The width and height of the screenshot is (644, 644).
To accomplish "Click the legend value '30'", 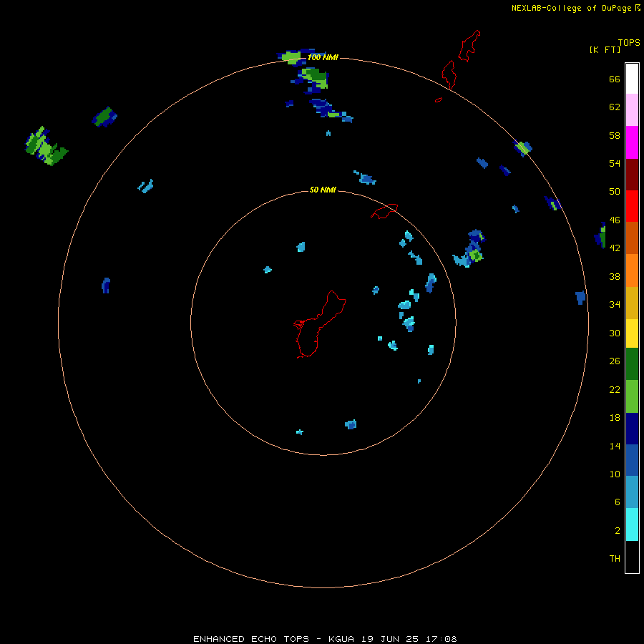I will click(615, 333).
